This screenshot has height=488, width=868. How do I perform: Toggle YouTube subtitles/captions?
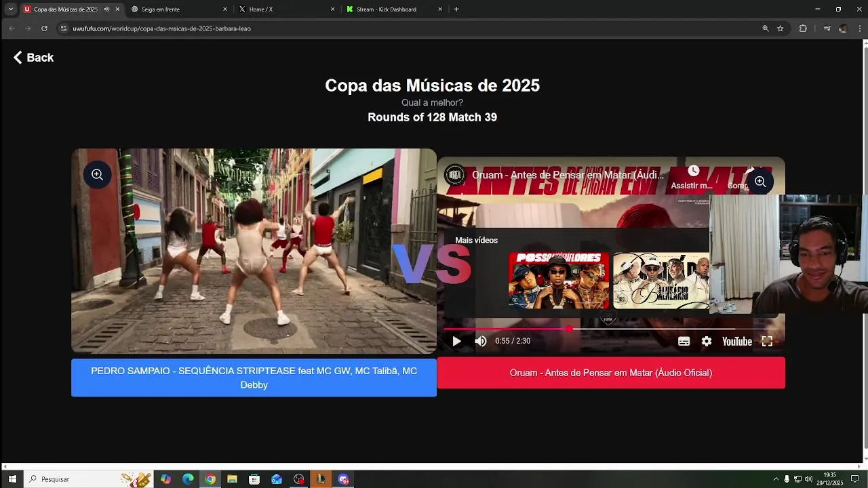[x=684, y=341]
